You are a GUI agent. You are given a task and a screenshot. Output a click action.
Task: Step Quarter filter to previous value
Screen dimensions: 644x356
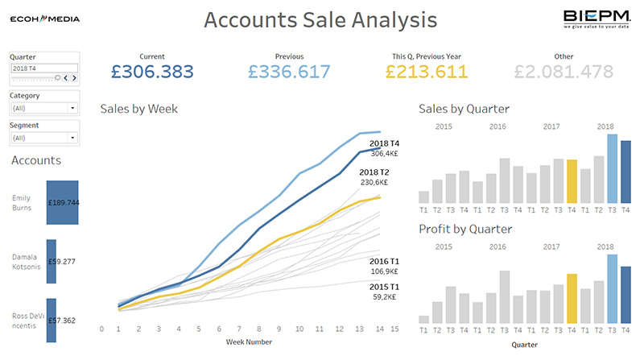click(x=66, y=77)
